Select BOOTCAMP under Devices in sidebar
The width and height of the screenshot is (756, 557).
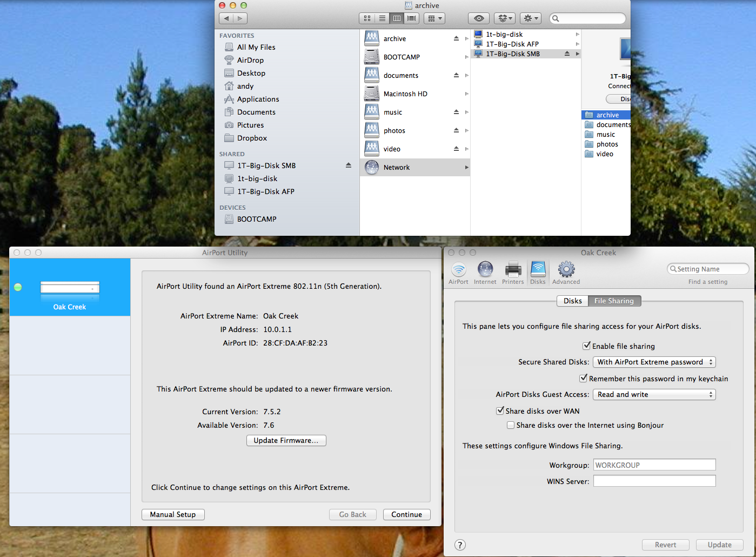tap(257, 219)
